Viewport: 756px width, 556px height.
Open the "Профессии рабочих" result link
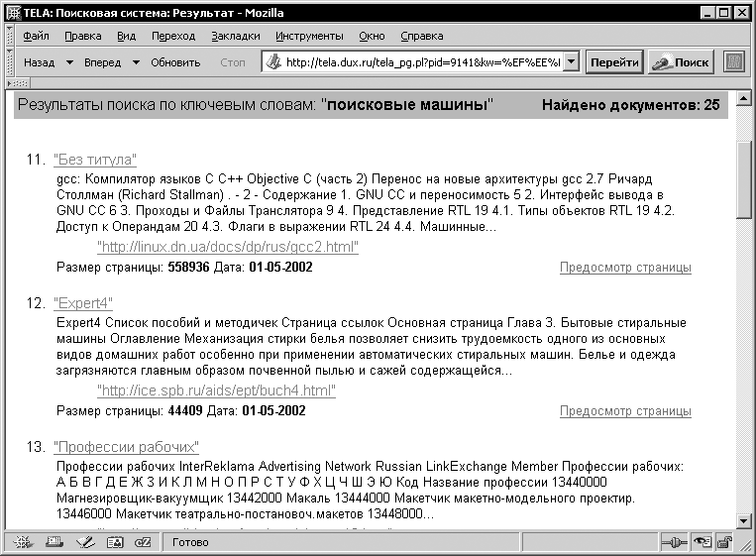[x=126, y=447]
